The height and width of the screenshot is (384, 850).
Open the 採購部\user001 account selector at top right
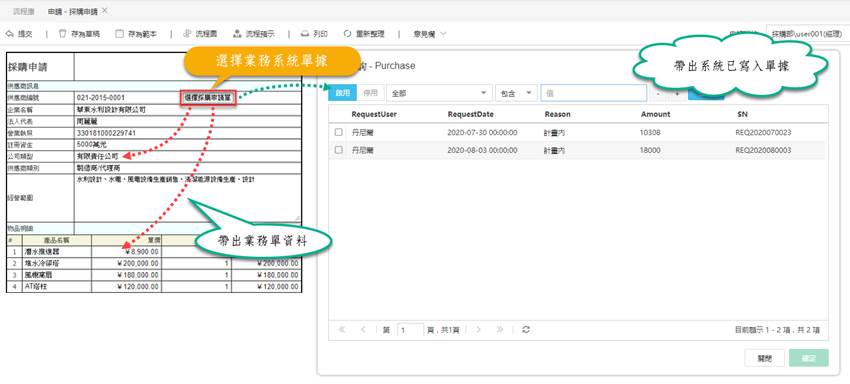click(807, 34)
